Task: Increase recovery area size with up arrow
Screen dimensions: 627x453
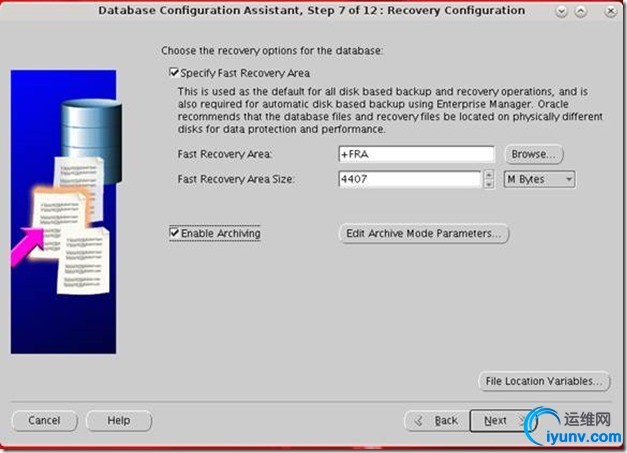Action: click(x=489, y=175)
